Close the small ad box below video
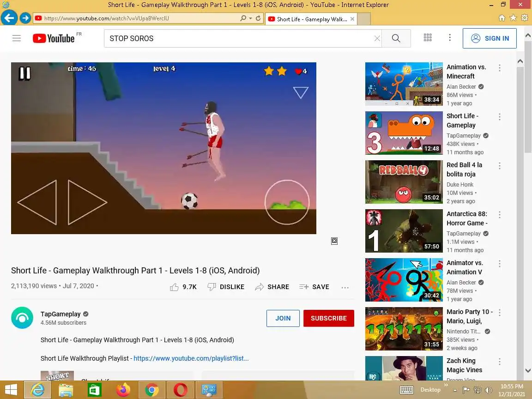532x399 pixels. [334, 241]
